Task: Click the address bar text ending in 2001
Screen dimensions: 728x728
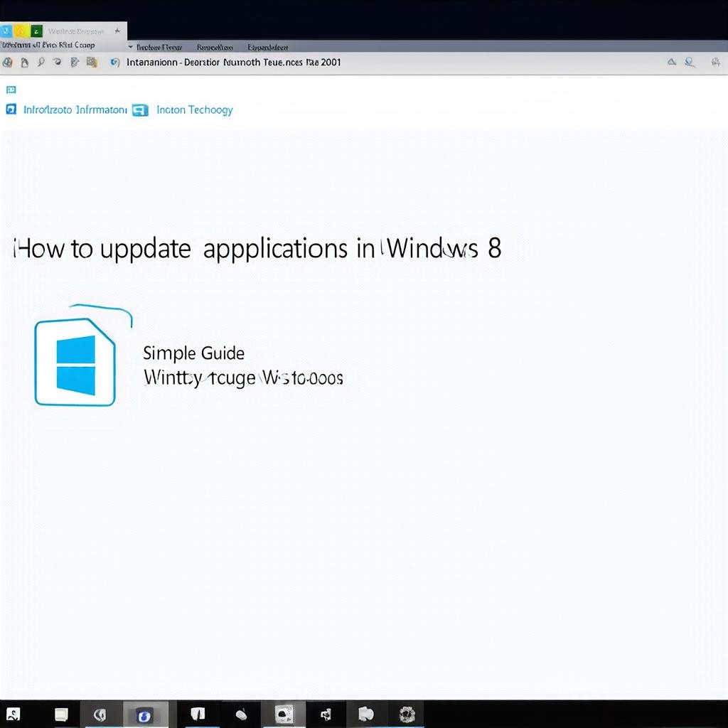Action: pos(233,63)
